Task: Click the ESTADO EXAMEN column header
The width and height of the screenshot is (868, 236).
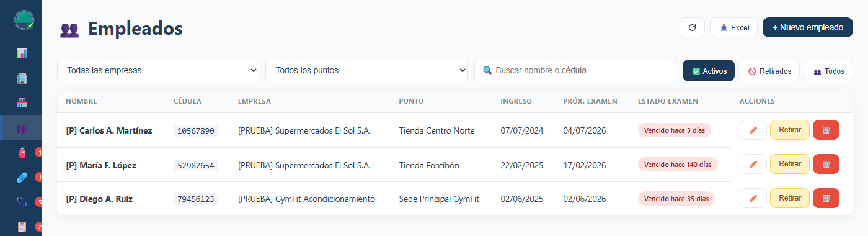Action: (x=668, y=101)
